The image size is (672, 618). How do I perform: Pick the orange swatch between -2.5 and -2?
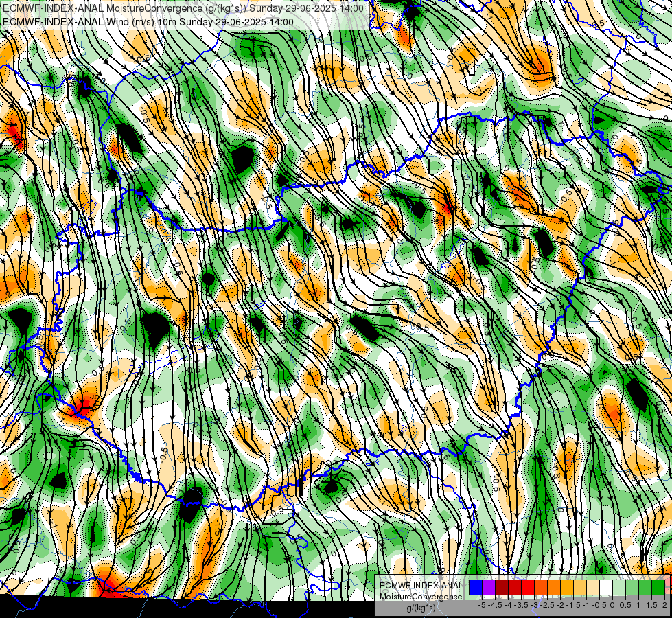click(554, 587)
